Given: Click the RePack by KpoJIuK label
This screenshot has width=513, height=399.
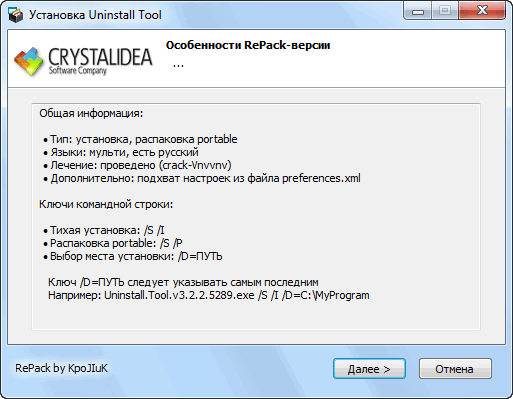Looking at the screenshot, I should (x=61, y=368).
